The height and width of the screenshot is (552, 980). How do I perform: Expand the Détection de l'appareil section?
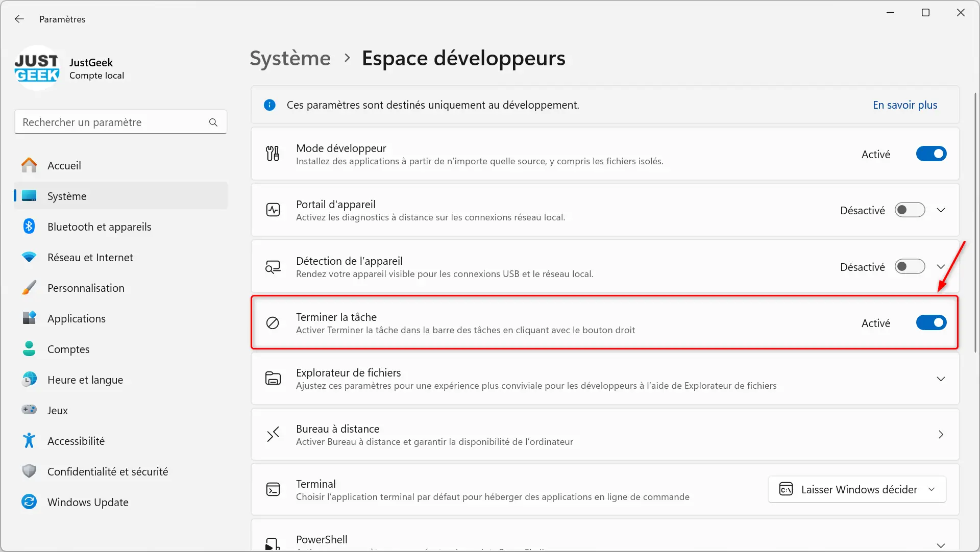click(x=941, y=267)
